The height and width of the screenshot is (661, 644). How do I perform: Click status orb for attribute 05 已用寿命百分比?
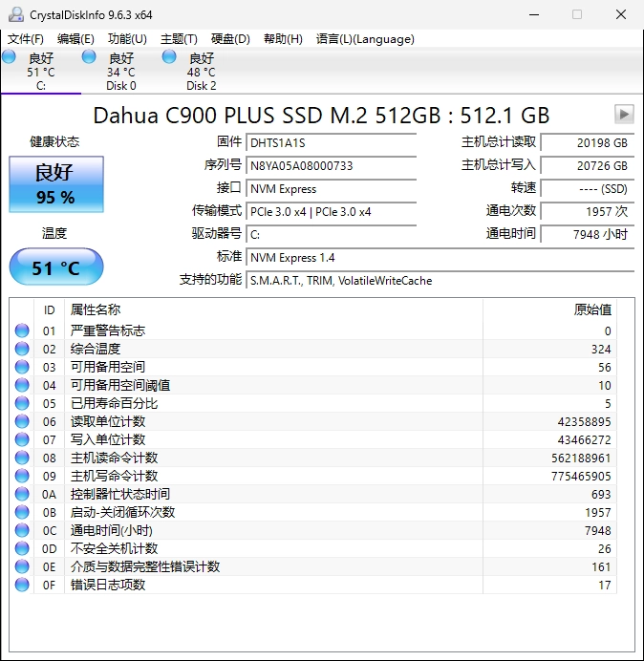coord(22,403)
